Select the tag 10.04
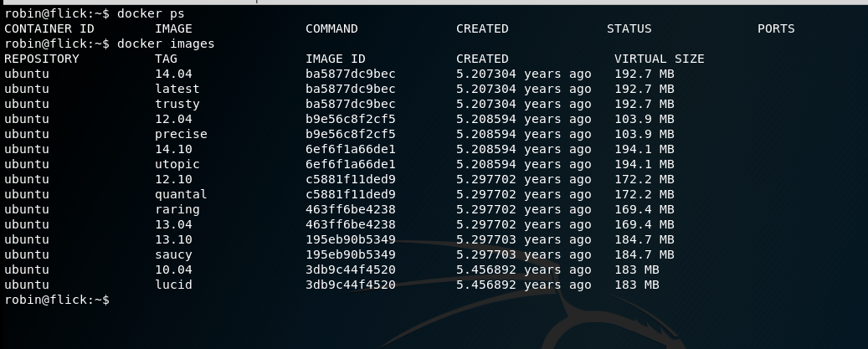 (x=173, y=269)
